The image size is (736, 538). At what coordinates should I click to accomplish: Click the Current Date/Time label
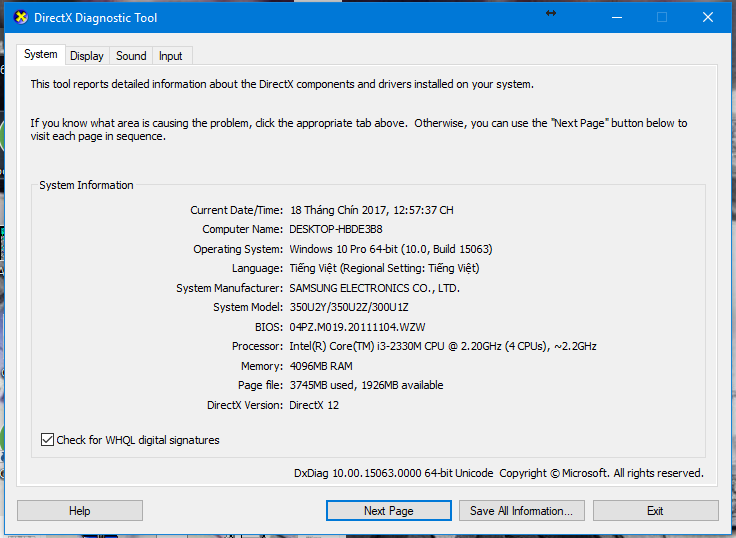tap(237, 210)
